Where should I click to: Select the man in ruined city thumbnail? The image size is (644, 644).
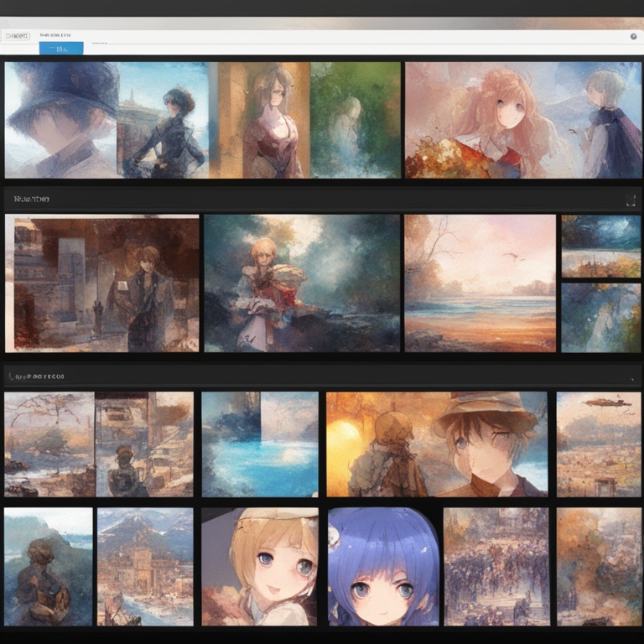click(x=102, y=283)
